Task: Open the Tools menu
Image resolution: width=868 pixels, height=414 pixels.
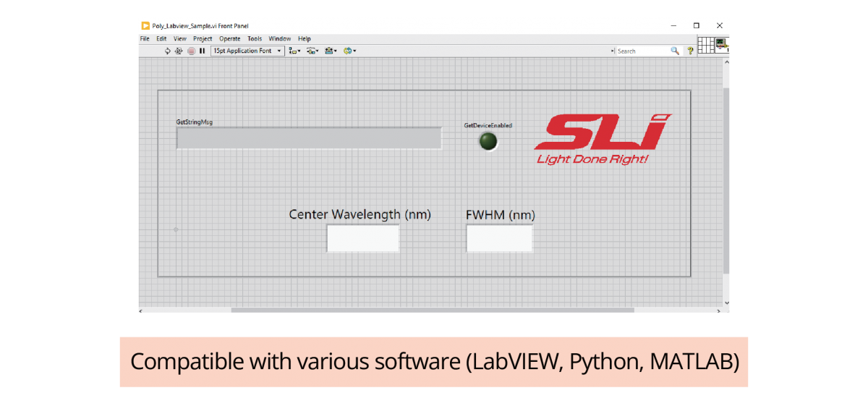Action: pyautogui.click(x=255, y=38)
